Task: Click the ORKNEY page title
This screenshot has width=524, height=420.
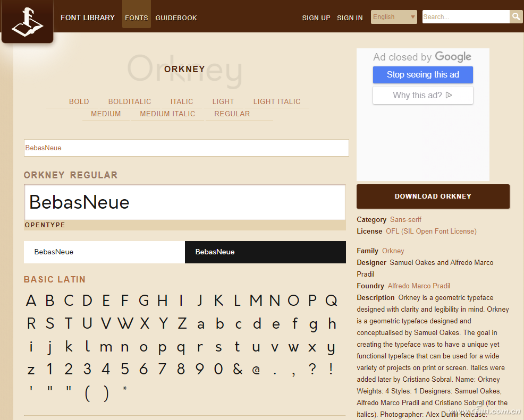Action: (184, 69)
